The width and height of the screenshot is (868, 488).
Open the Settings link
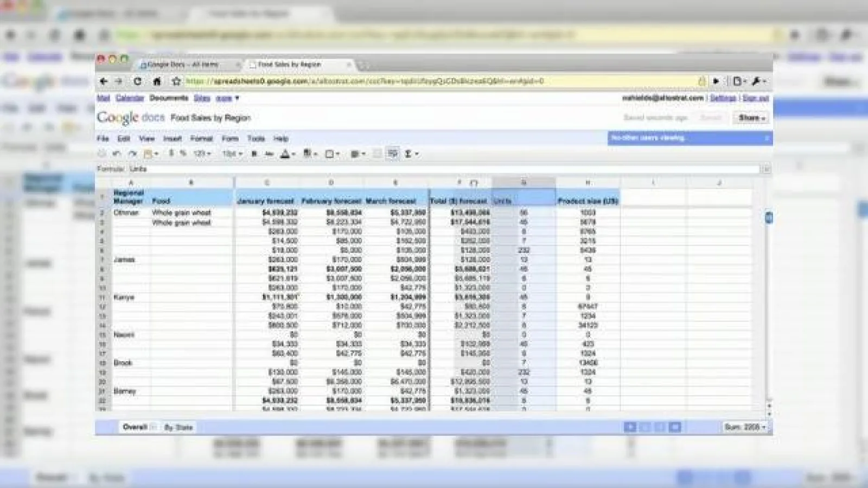[723, 98]
